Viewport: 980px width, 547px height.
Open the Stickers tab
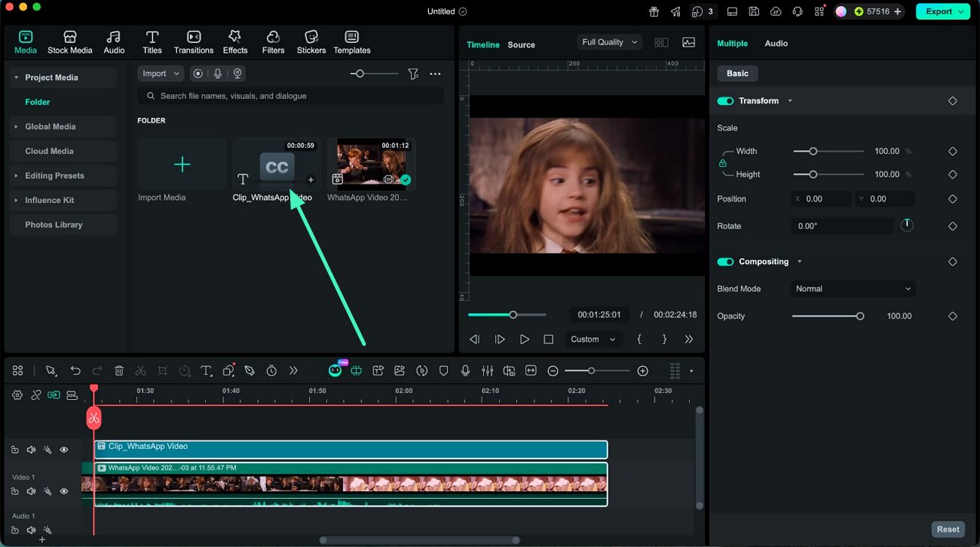(x=311, y=42)
